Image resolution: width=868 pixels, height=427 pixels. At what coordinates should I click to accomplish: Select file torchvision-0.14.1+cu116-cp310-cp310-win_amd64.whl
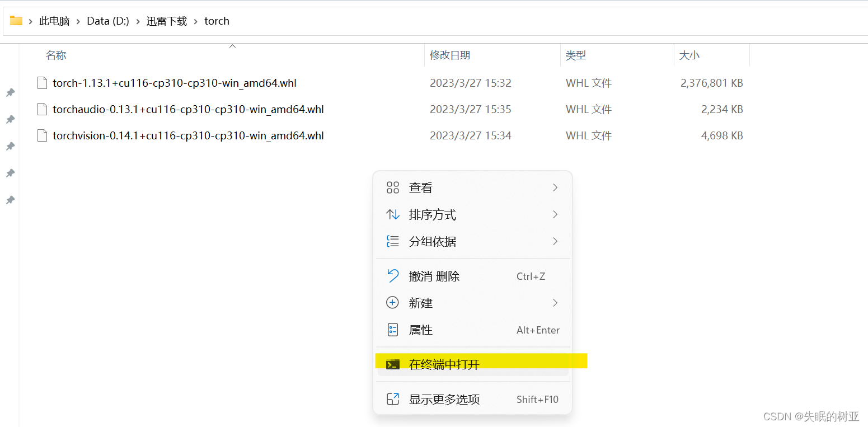188,135
